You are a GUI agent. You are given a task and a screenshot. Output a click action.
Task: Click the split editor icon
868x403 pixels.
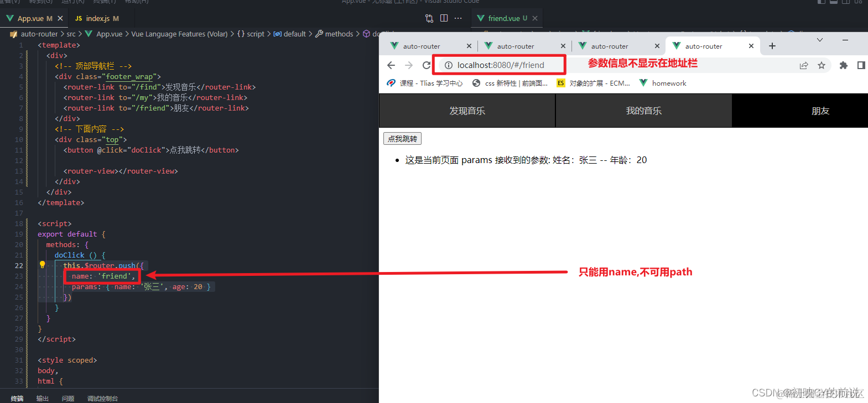[x=444, y=18]
